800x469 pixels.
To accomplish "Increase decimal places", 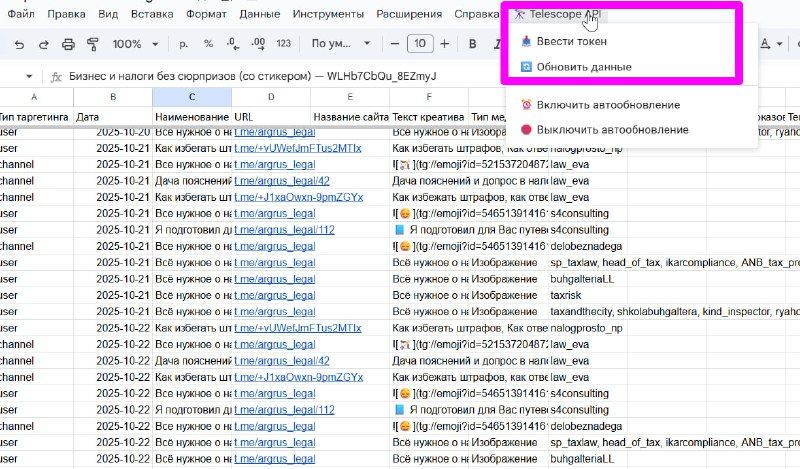I will click(x=258, y=44).
